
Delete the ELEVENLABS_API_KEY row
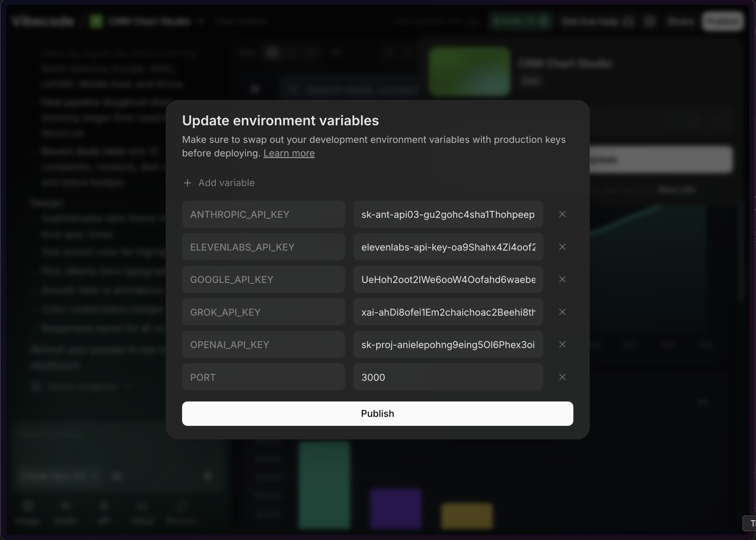point(562,247)
